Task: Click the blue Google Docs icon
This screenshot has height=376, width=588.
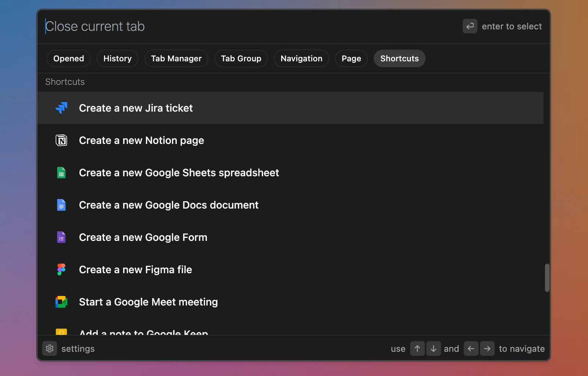Action: 61,205
